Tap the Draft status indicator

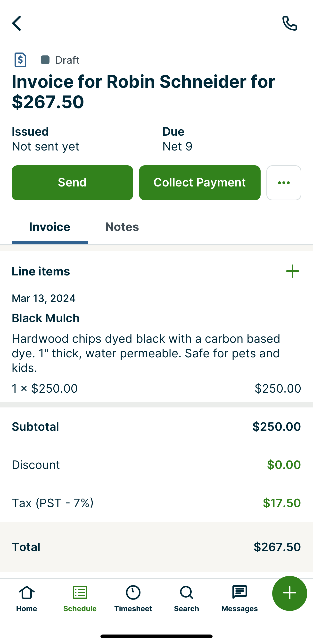coord(60,60)
